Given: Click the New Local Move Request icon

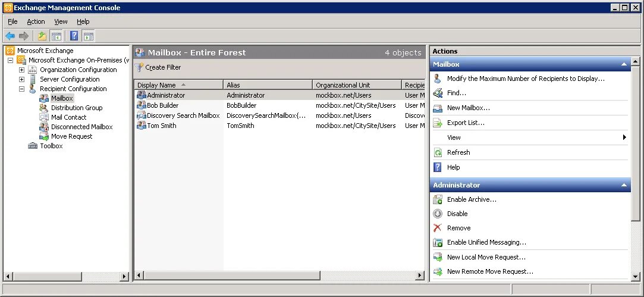Looking at the screenshot, I should point(438,257).
